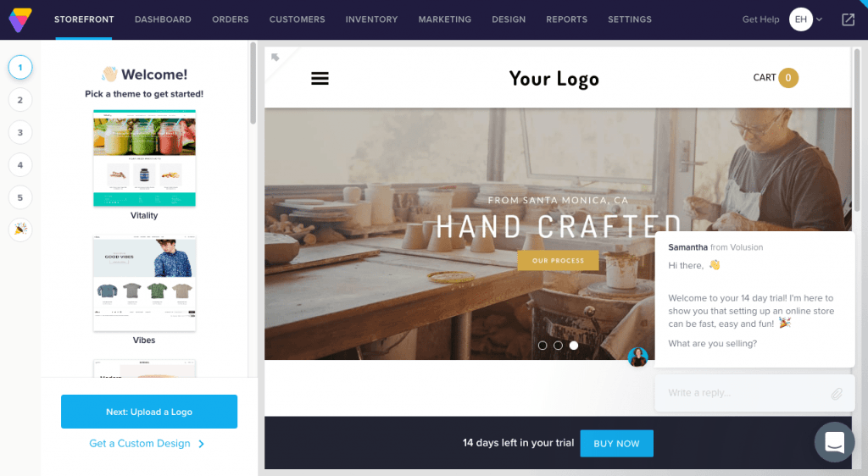The width and height of the screenshot is (868, 476).
Task: Open the Marketing menu
Action: click(444, 19)
